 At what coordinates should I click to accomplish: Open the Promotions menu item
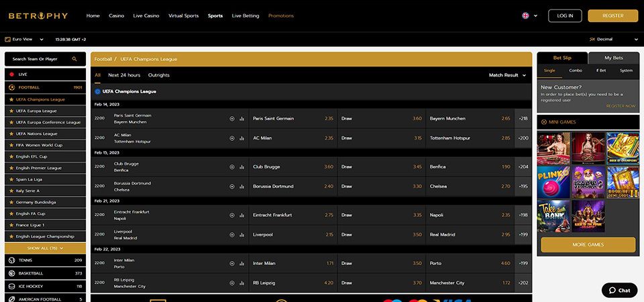[x=281, y=16]
